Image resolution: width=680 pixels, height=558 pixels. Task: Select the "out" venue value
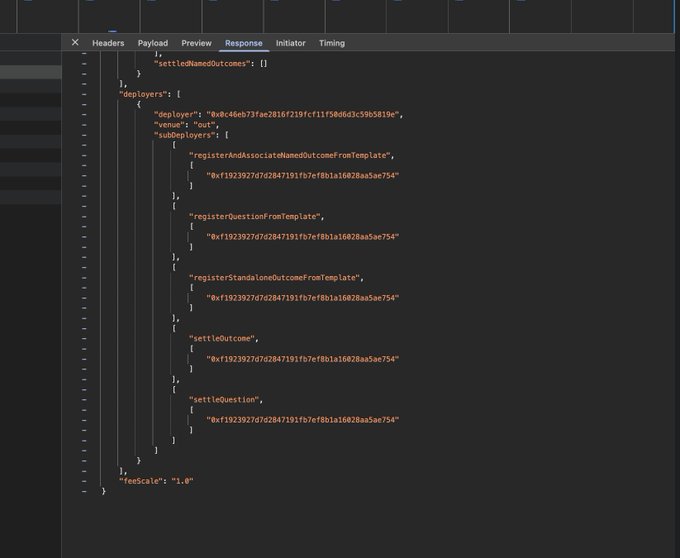[204, 125]
